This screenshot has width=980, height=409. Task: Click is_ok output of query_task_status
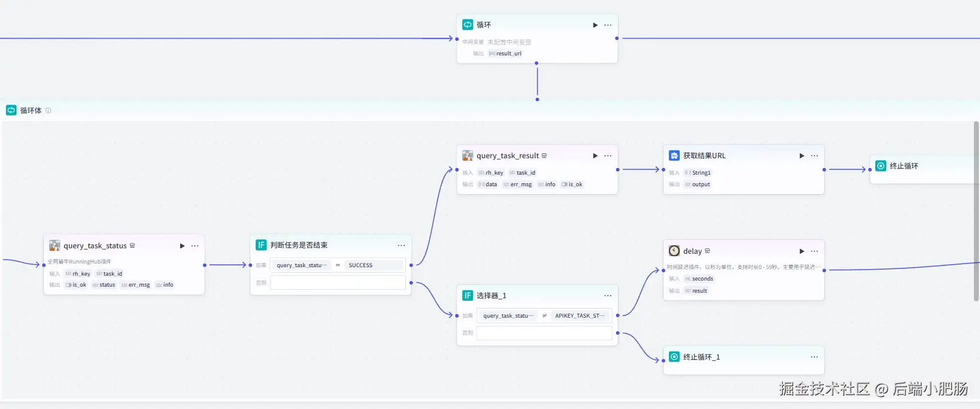tap(76, 285)
